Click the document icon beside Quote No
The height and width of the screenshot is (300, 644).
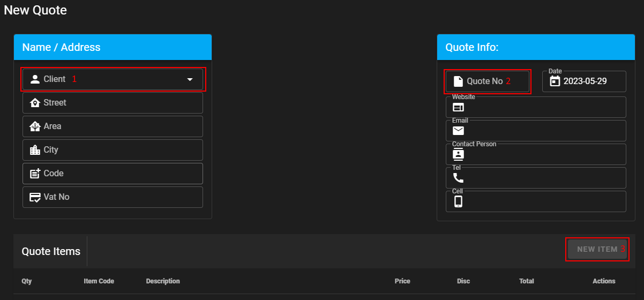click(x=458, y=81)
